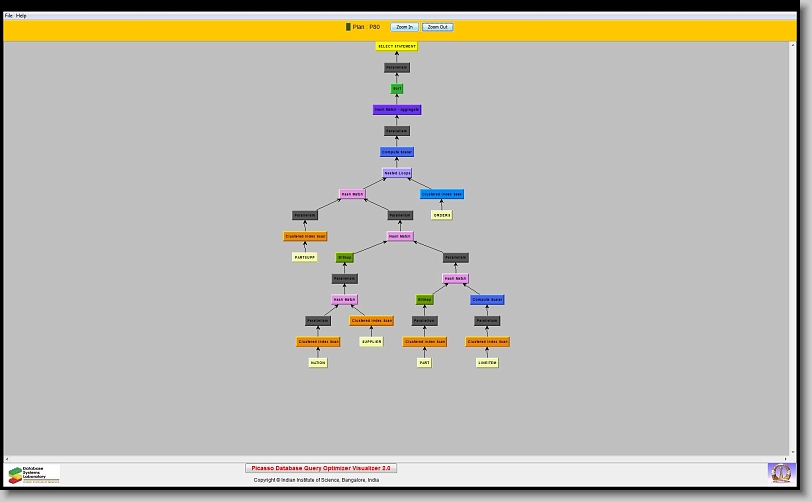Select the PARTSUPP table node
This screenshot has height=502, width=812.
point(305,257)
